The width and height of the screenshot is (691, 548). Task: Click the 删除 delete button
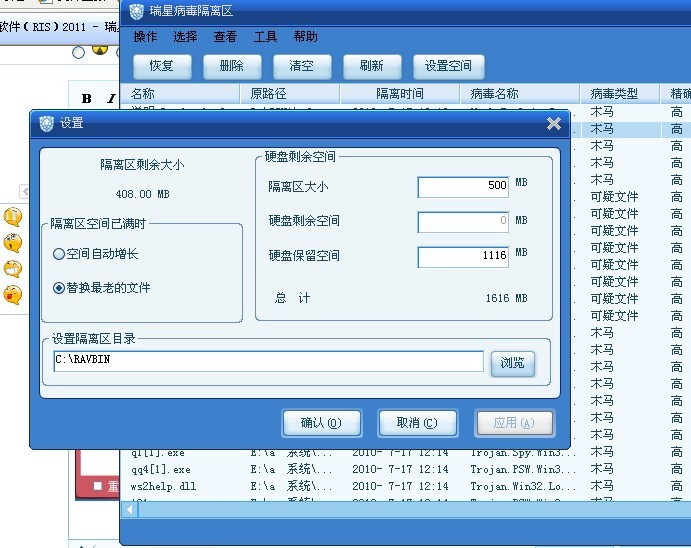point(232,66)
